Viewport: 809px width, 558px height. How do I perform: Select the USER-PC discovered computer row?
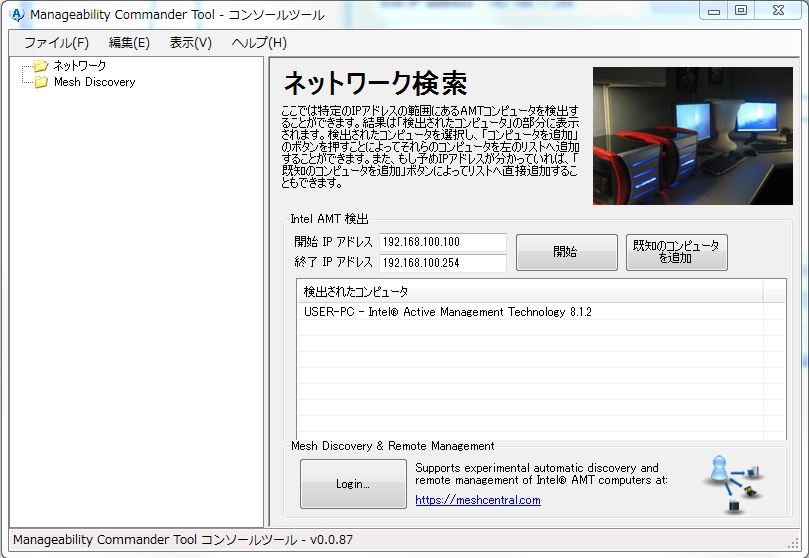[530, 311]
